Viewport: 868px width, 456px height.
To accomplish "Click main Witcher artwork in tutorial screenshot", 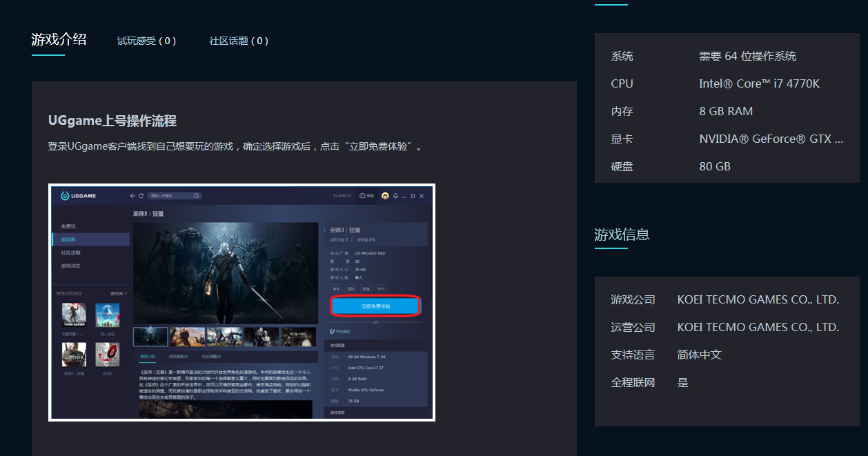I will click(x=226, y=273).
